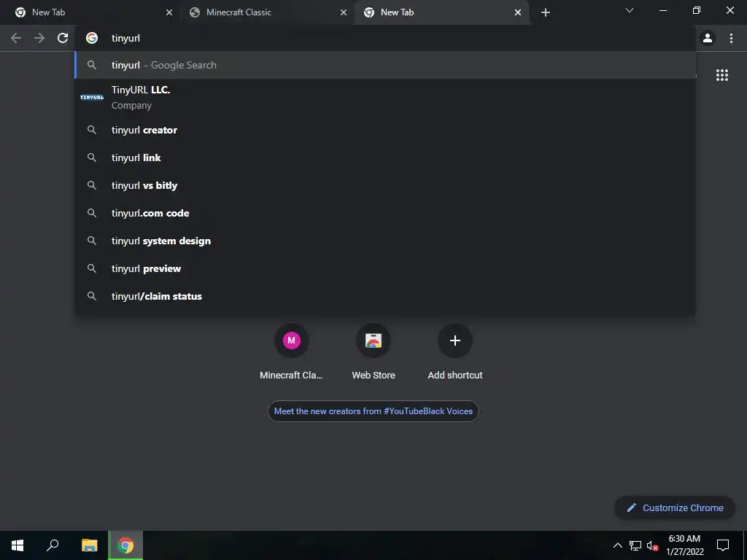Open the Google apps grid icon
Viewport: 747px width, 560px height.
coord(721,75)
